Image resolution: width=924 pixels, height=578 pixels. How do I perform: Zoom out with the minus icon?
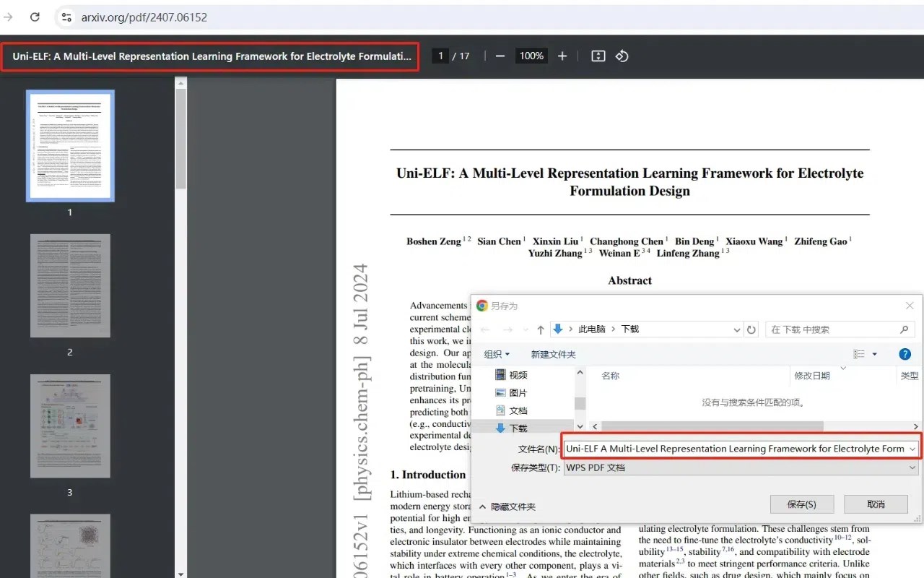pyautogui.click(x=500, y=56)
